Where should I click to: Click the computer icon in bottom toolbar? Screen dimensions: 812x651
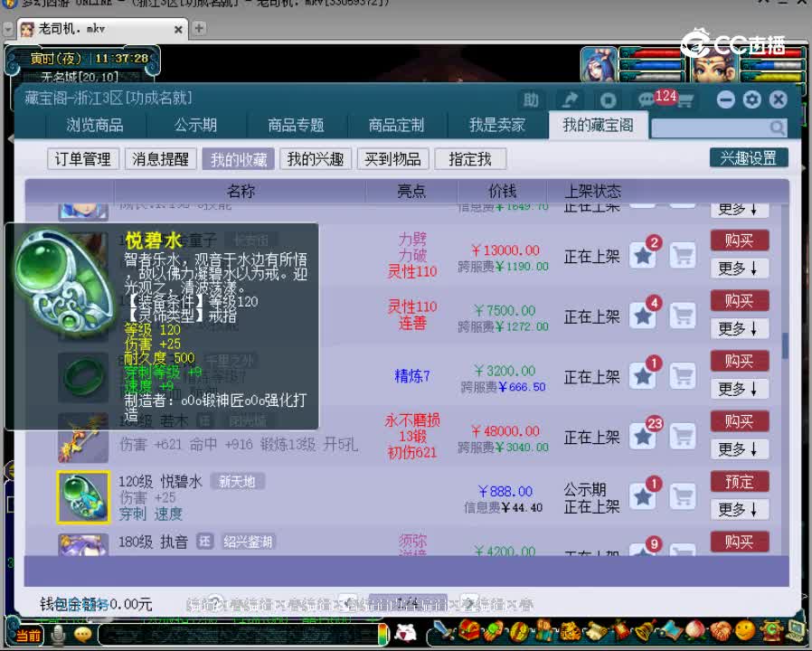(797, 630)
